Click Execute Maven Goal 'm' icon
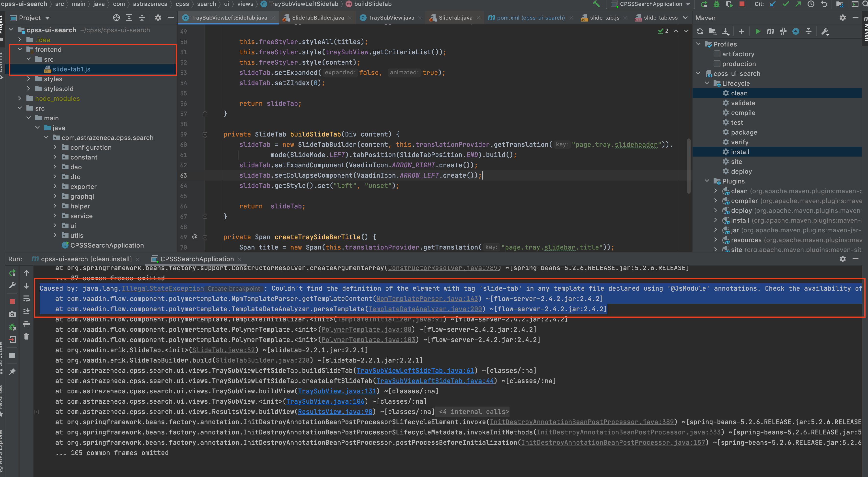Image resolution: width=868 pixels, height=477 pixels. 770,31
